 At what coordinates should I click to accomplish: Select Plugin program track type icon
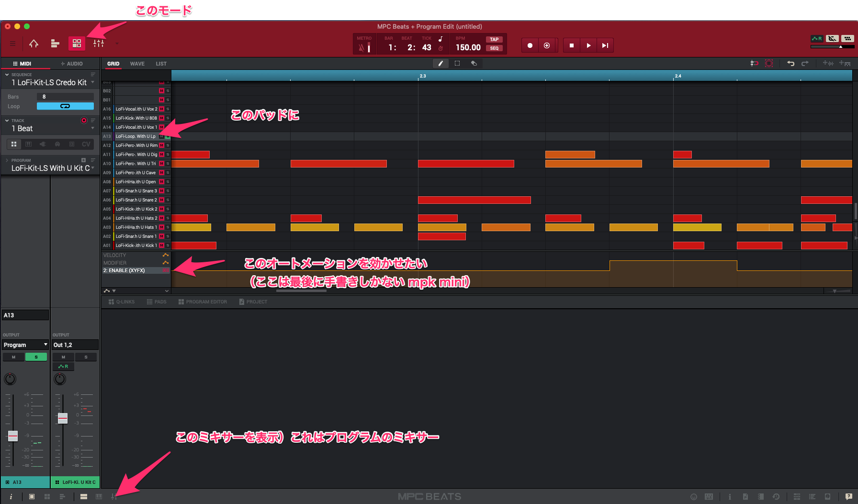pos(43,144)
